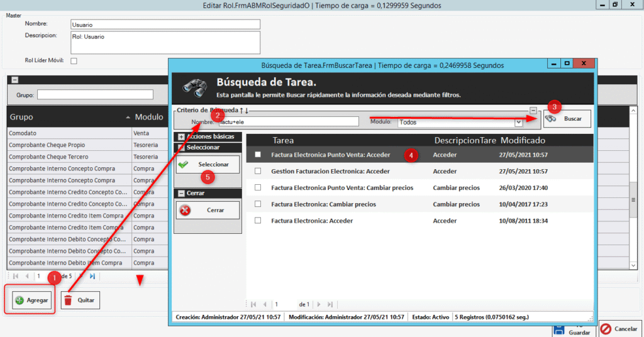
Task: Tick checkbox for Gestion Facturacion Electronica: Acceder
Action: 258,171
